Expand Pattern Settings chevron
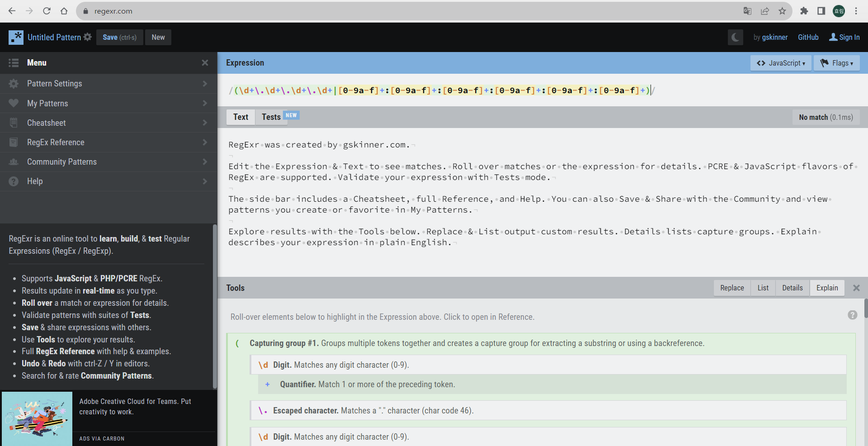Image resolution: width=868 pixels, height=446 pixels. click(x=205, y=84)
